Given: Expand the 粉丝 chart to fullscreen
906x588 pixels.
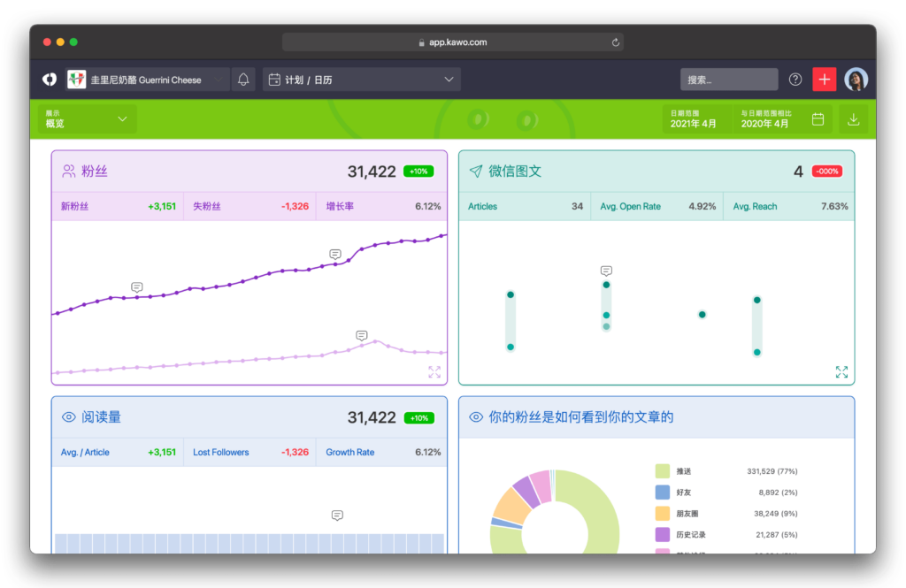Looking at the screenshot, I should [434, 371].
